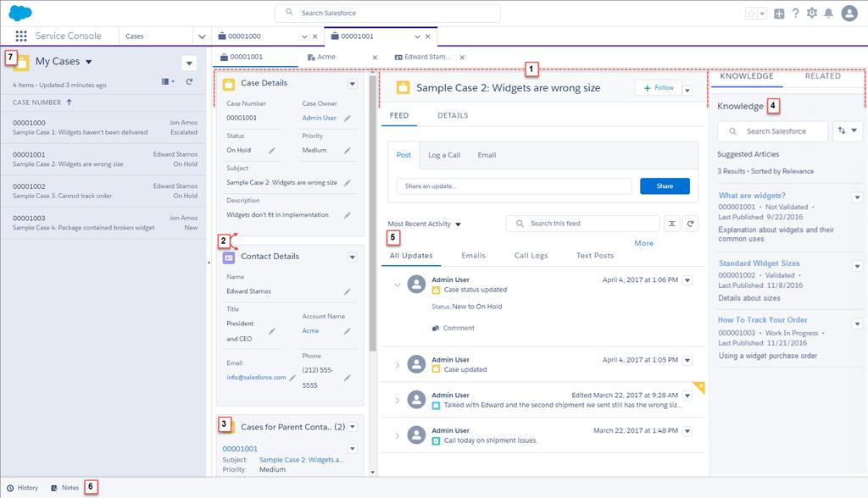Image resolution: width=868 pixels, height=498 pixels.
Task: Edit the Case Owner pencil icon
Action: click(x=347, y=118)
